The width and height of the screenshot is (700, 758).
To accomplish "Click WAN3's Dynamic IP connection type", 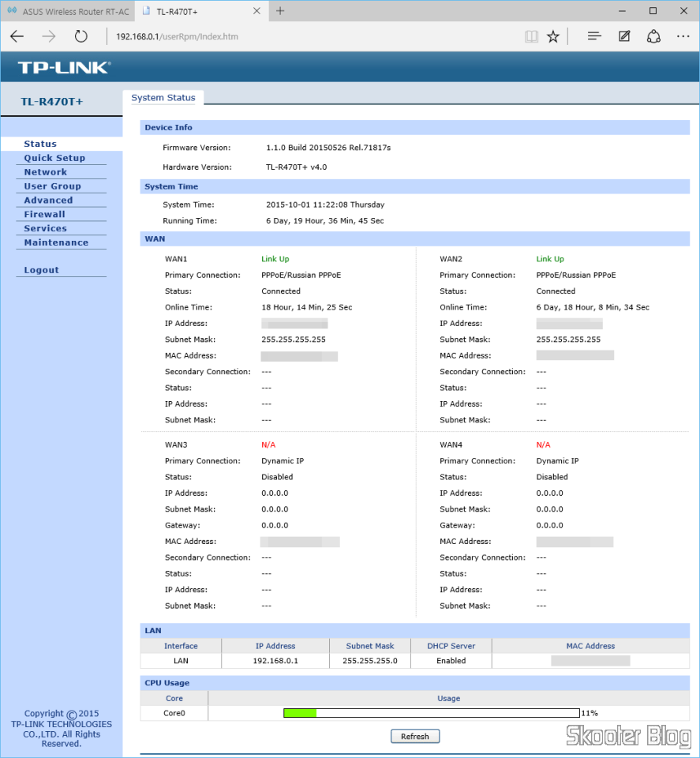I will click(283, 461).
